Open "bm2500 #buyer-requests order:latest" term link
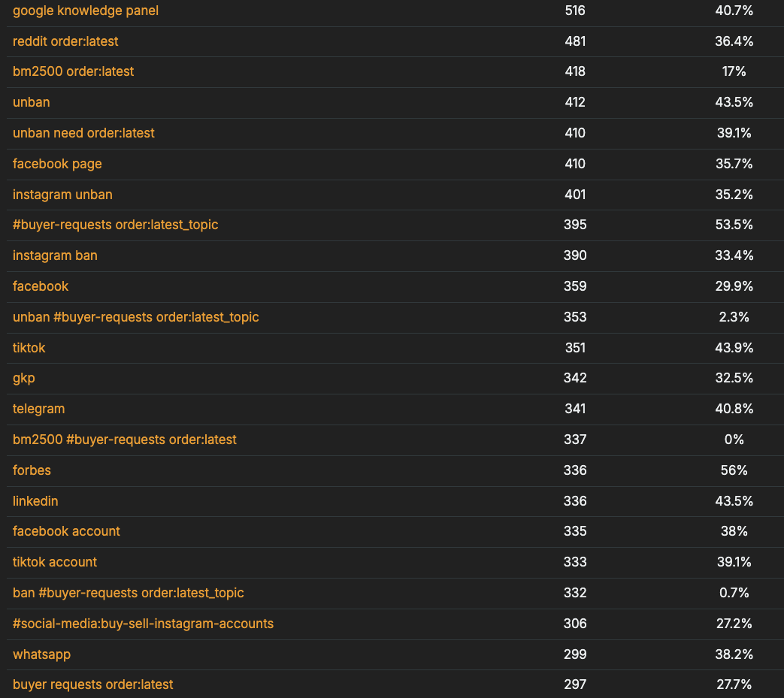 [124, 440]
